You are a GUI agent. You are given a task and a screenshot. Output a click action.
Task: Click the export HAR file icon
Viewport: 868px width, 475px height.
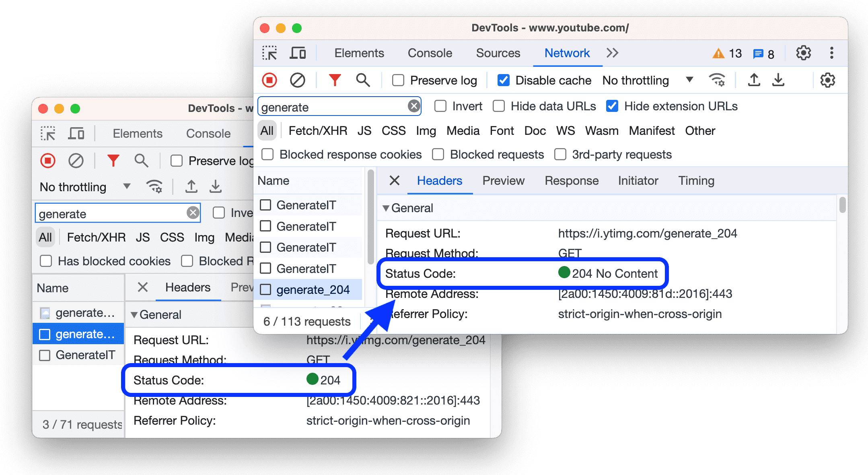click(783, 83)
